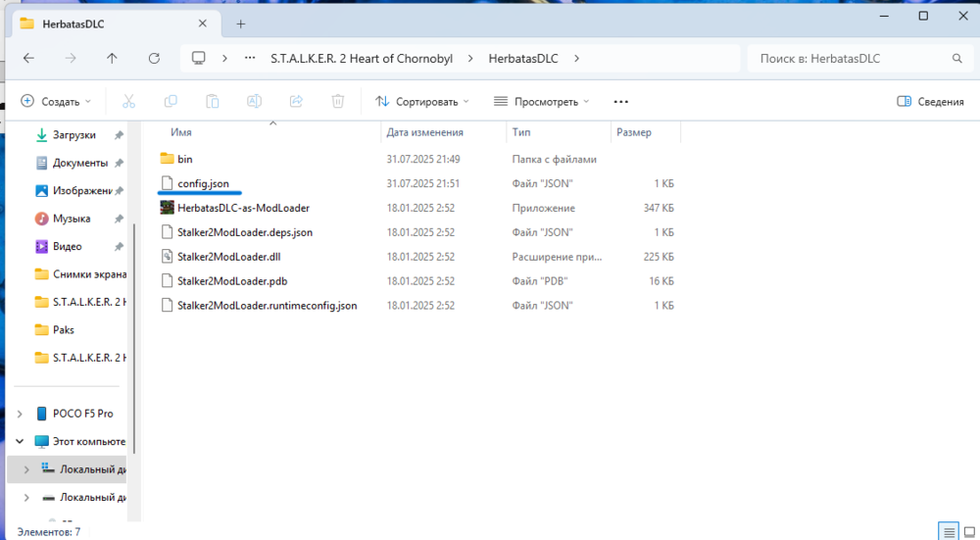Image resolution: width=980 pixels, height=540 pixels.
Task: Expand the POCO F5 Pro tree node
Action: (21, 414)
